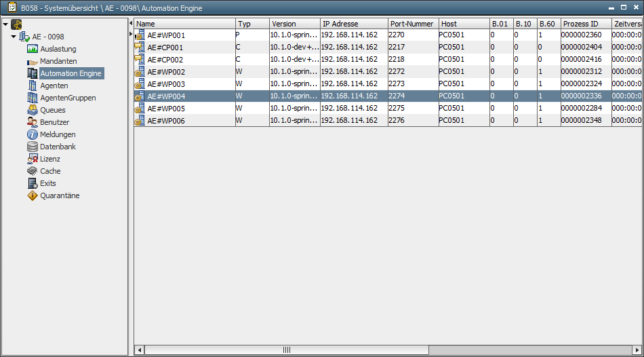Click the Queues icon
The image size is (644, 357).
tap(33, 110)
